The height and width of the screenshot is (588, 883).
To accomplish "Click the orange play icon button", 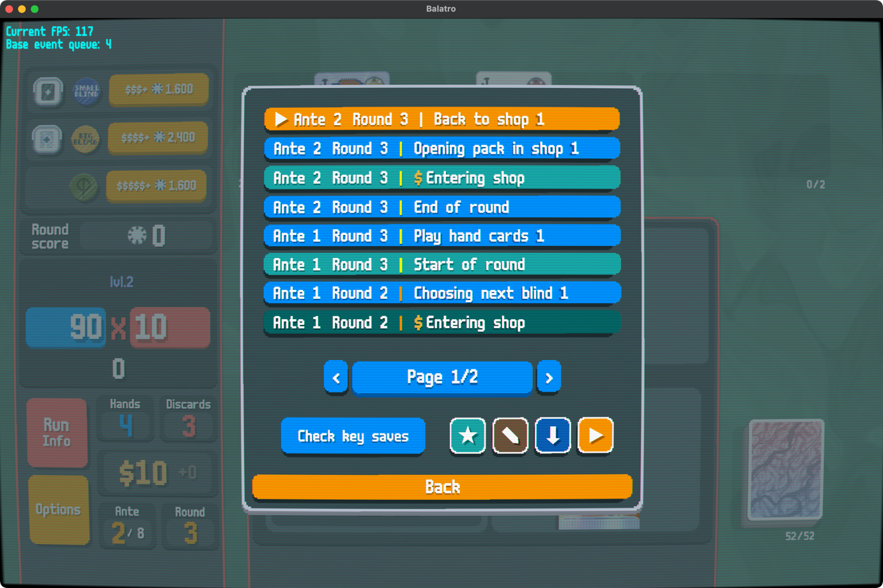I will coord(595,436).
